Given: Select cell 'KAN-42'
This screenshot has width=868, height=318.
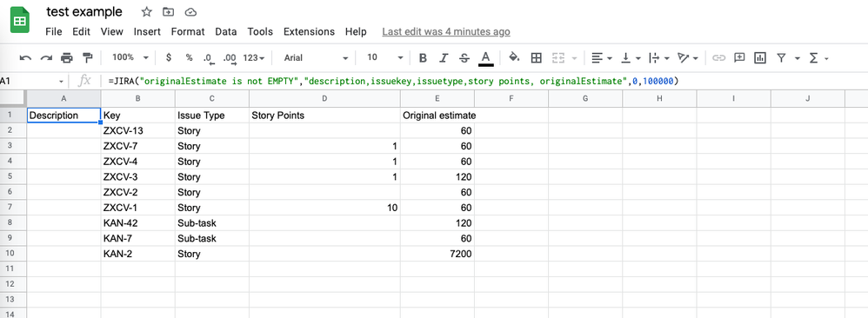Looking at the screenshot, I should point(137,223).
